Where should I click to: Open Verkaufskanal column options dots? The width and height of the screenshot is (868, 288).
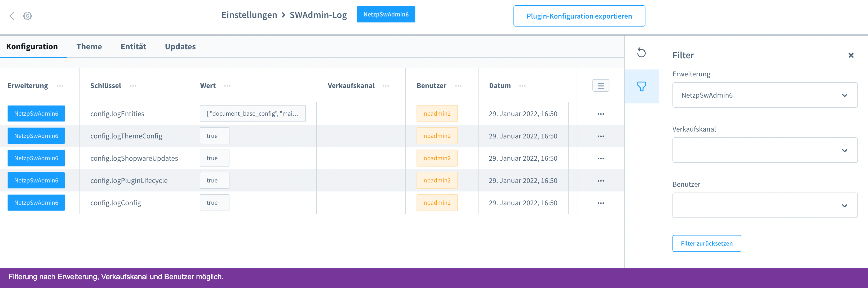tap(386, 86)
